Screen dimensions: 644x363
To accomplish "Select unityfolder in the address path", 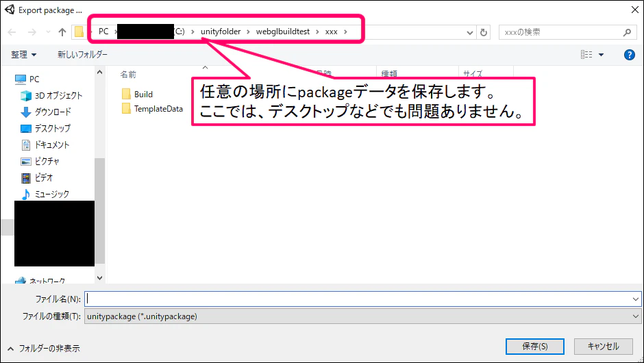I will pos(221,32).
